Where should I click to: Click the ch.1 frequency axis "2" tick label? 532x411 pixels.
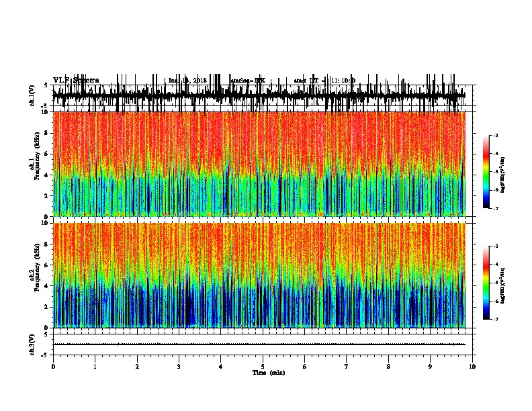[x=47, y=196]
